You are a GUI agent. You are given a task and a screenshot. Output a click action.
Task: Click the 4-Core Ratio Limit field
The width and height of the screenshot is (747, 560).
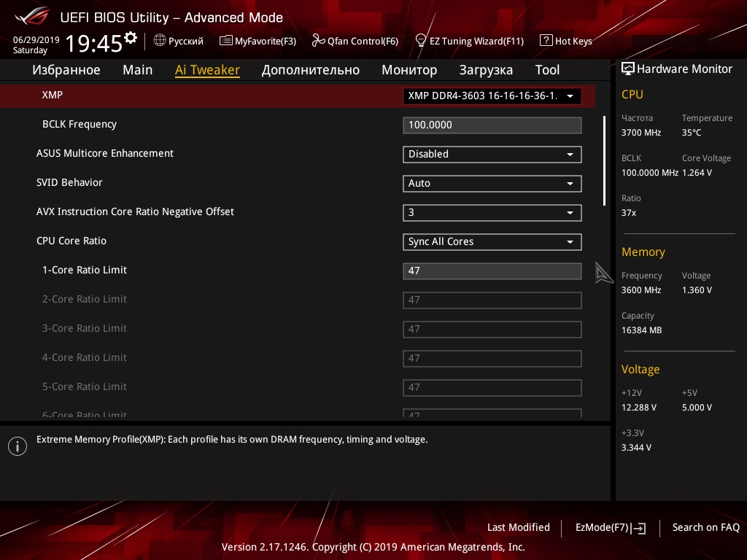(x=492, y=358)
